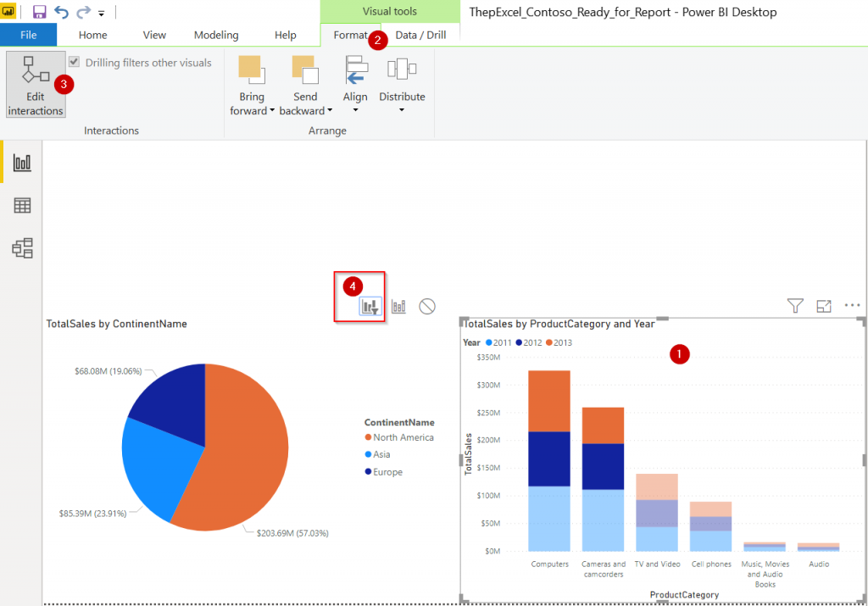Redo the last undone action

83,12
